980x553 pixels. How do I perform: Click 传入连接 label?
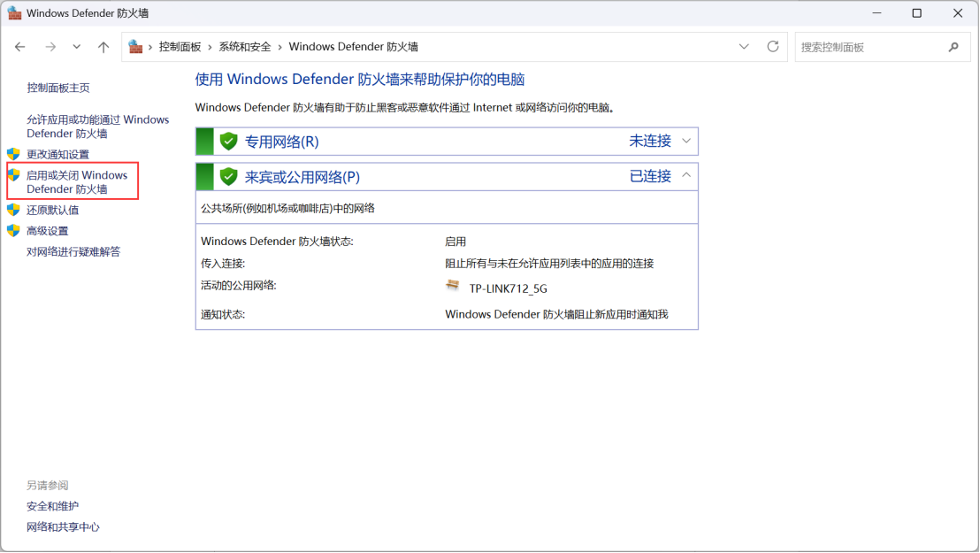point(223,264)
